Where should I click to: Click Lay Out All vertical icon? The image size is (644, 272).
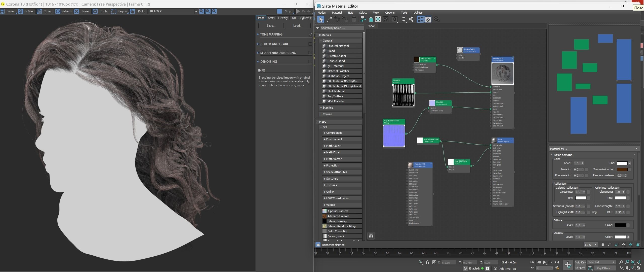click(404, 19)
